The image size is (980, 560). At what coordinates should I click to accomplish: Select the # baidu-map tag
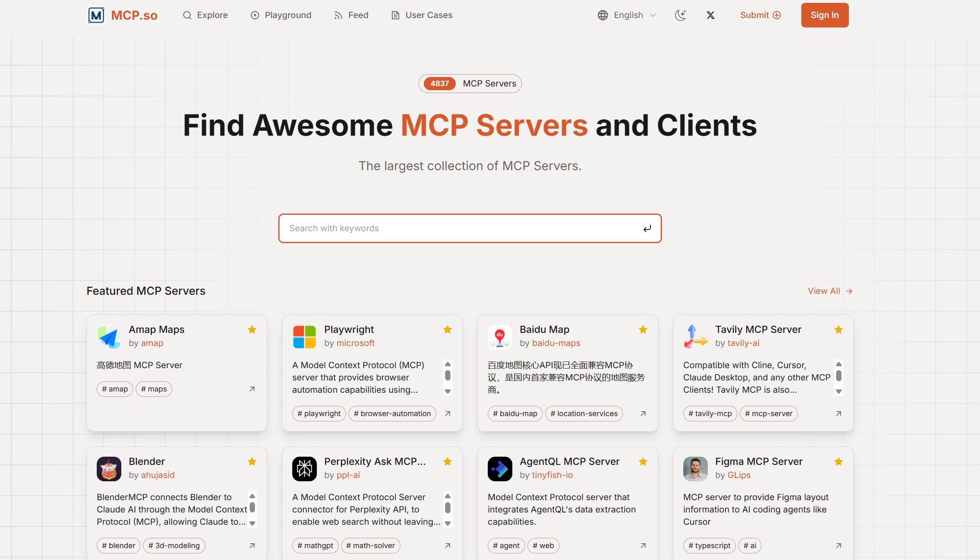[x=515, y=414]
